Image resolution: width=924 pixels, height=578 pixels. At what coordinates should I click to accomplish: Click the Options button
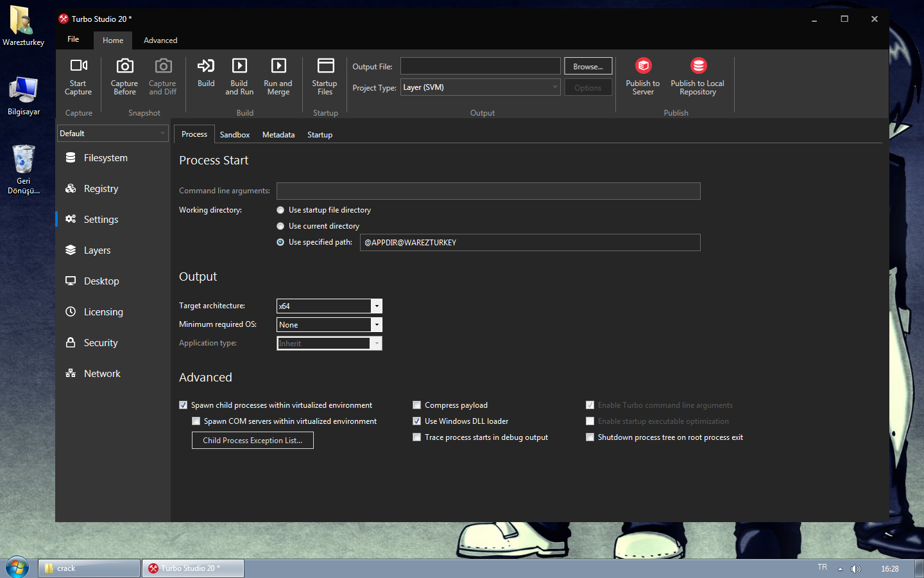(x=588, y=87)
